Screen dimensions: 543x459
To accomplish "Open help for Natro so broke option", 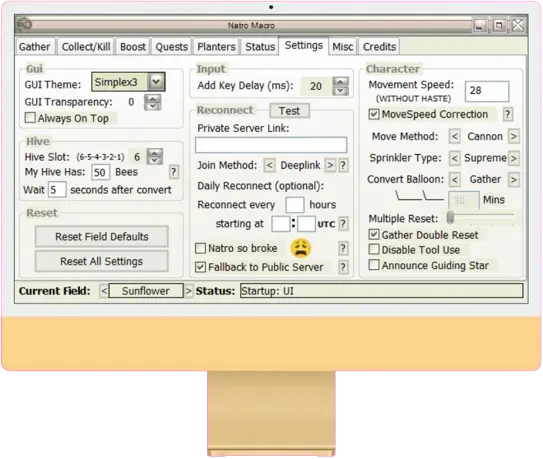I will (x=343, y=248).
